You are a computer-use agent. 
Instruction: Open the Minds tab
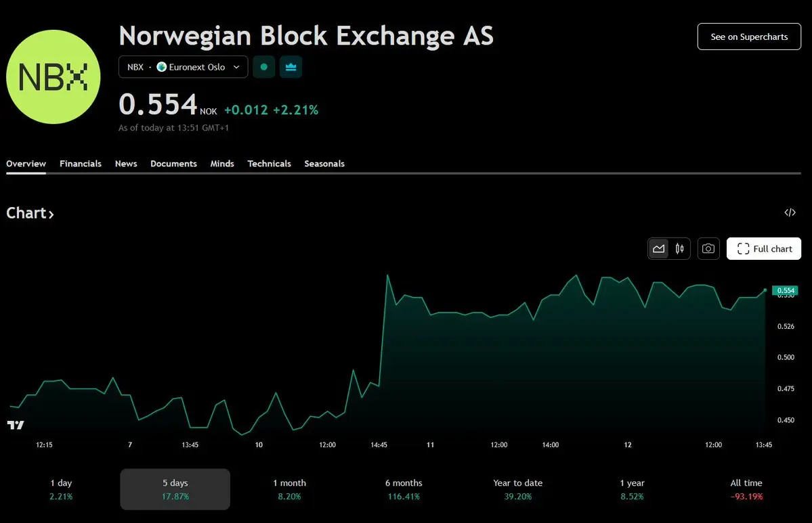pos(222,164)
